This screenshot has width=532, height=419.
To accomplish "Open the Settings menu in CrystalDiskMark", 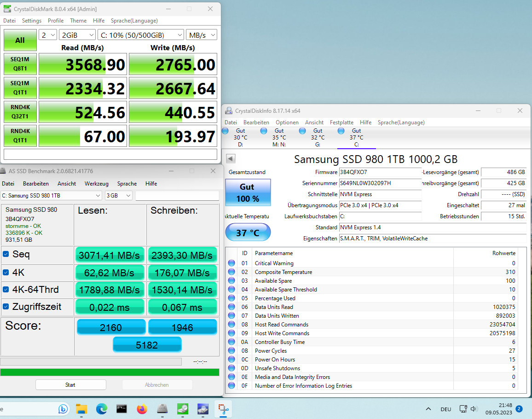I will pos(32,21).
